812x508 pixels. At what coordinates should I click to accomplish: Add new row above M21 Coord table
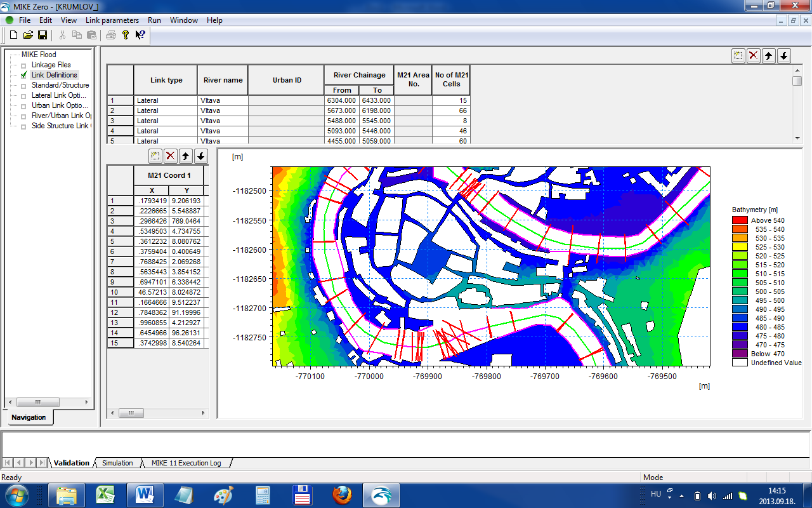point(155,156)
